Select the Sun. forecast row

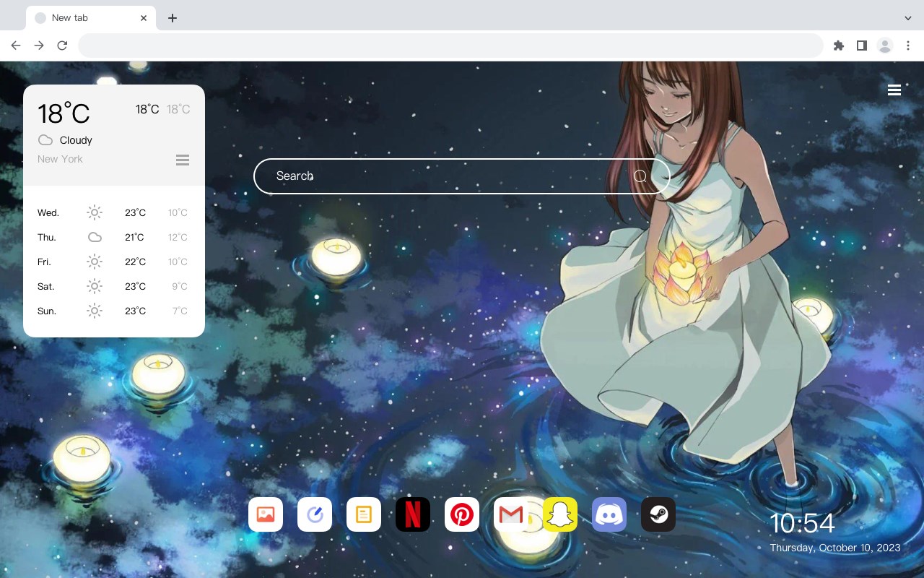[x=114, y=311]
